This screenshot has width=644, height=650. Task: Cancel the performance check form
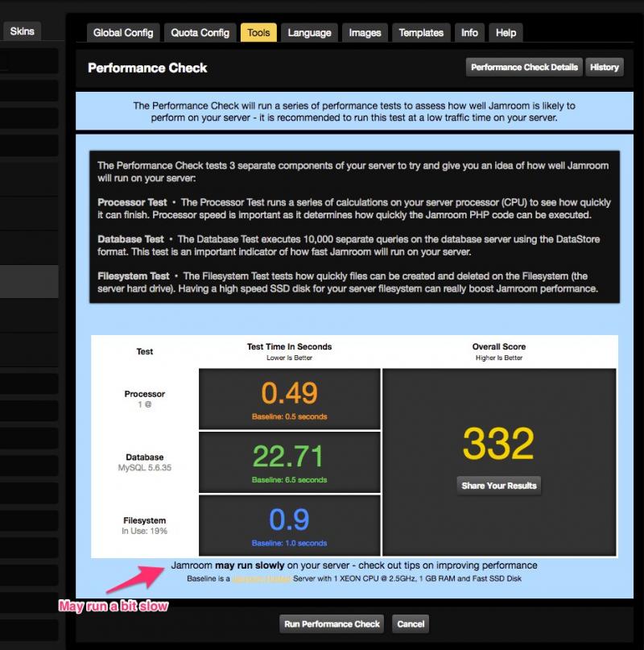click(411, 624)
